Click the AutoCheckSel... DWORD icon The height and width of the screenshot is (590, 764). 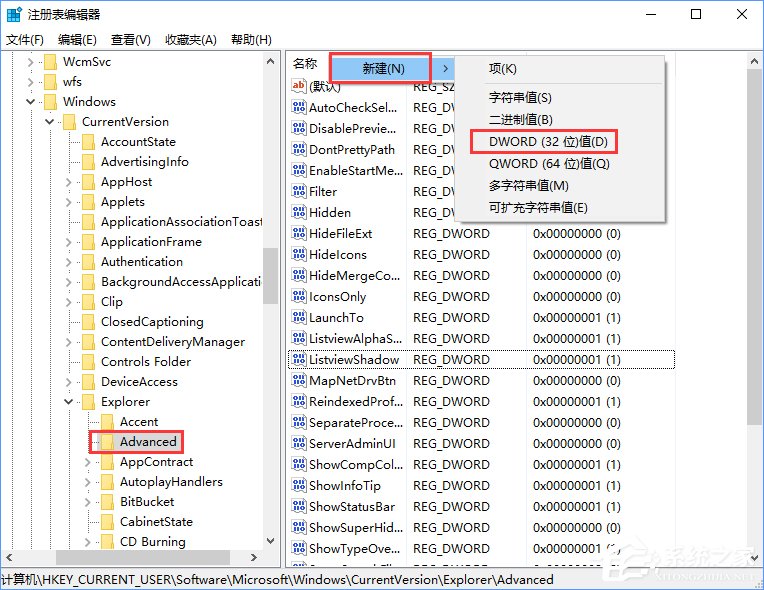click(298, 107)
